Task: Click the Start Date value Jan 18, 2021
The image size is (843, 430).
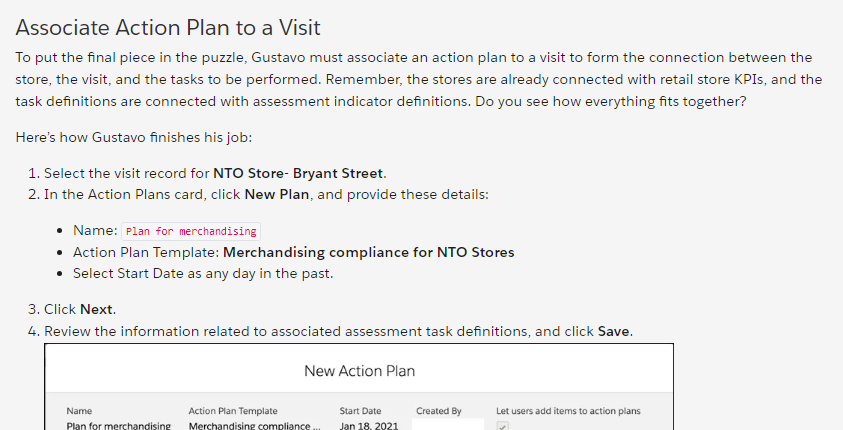Action: (369, 426)
